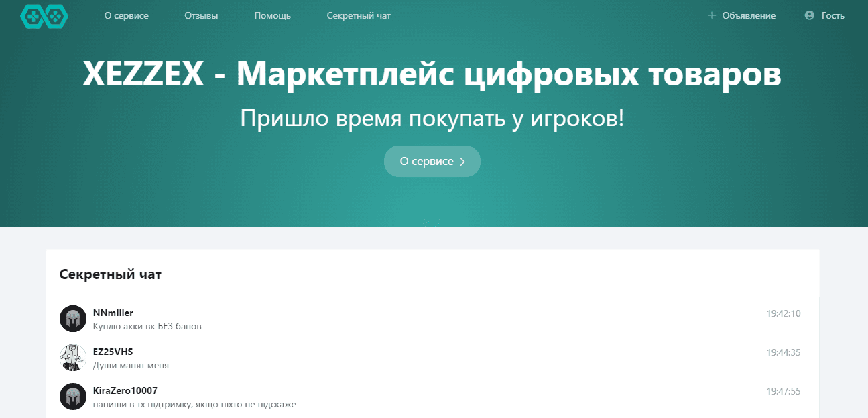The height and width of the screenshot is (418, 868).
Task: Click the chevron arrow in hero button
Action: tap(462, 162)
